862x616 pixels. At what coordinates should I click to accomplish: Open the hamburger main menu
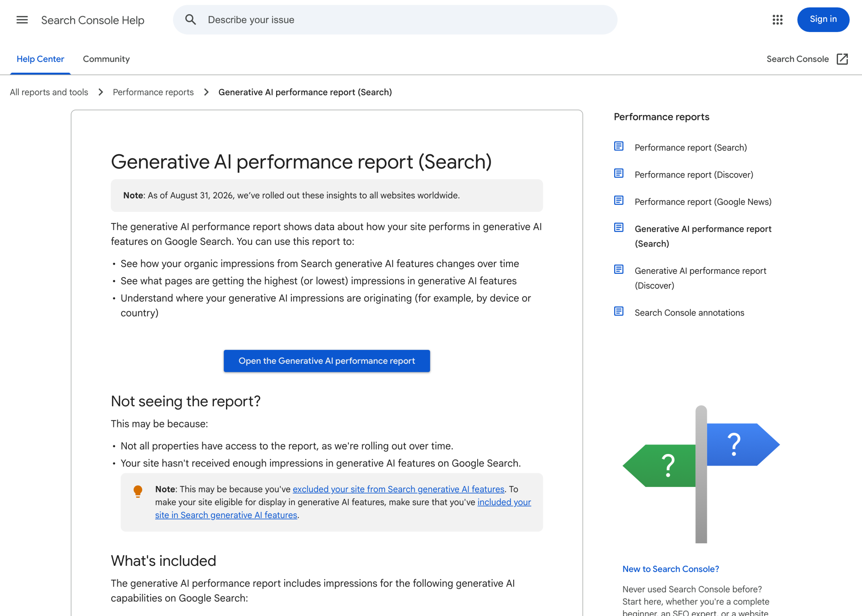[22, 20]
